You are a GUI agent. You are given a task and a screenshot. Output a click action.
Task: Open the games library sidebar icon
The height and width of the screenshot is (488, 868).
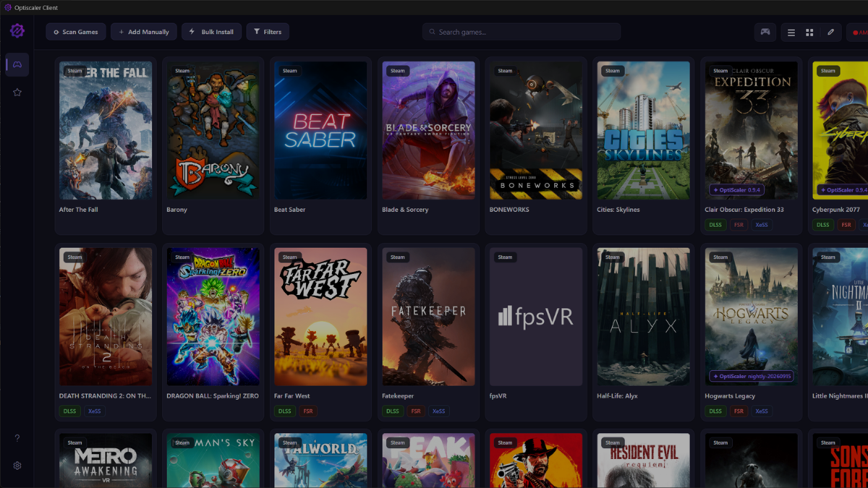click(x=17, y=64)
